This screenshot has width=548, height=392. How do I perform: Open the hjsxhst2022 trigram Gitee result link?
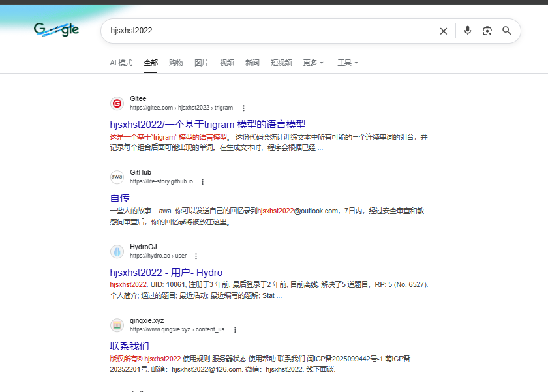(x=207, y=124)
